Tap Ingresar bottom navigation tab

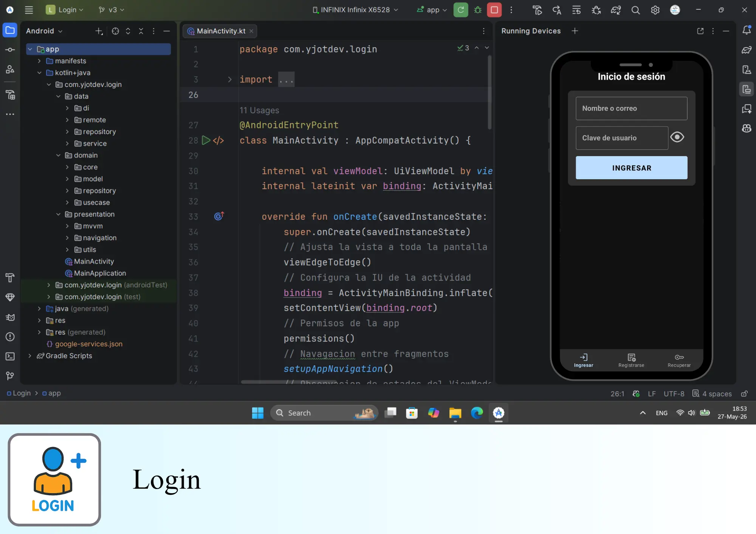pos(584,360)
